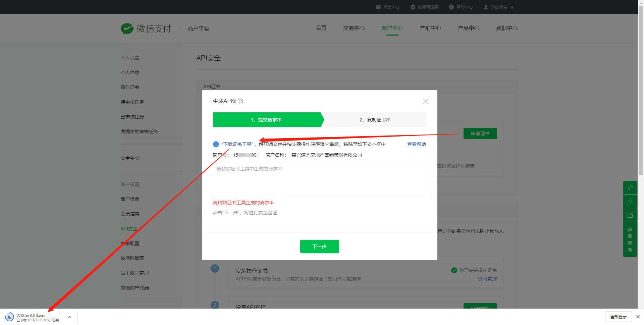Open WeChat Merchant Terminal in sidebar

[x=135, y=288]
